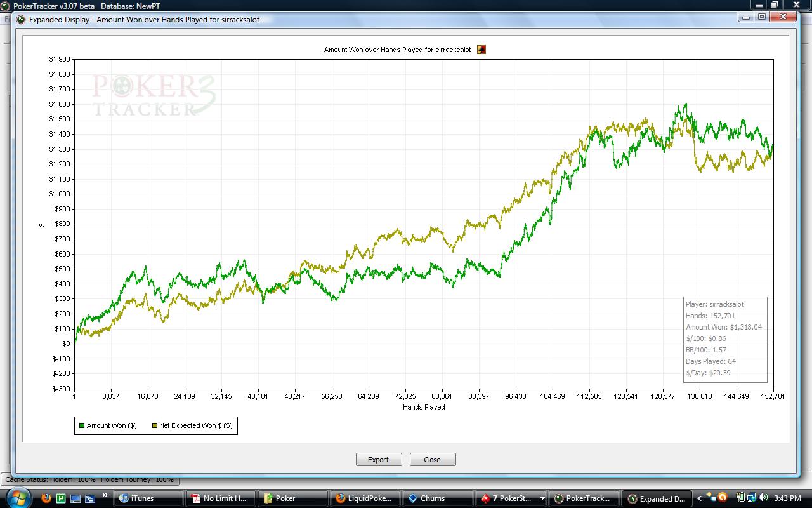The height and width of the screenshot is (508, 812).
Task: Switch to the Poker folder taskbar item
Action: point(292,498)
